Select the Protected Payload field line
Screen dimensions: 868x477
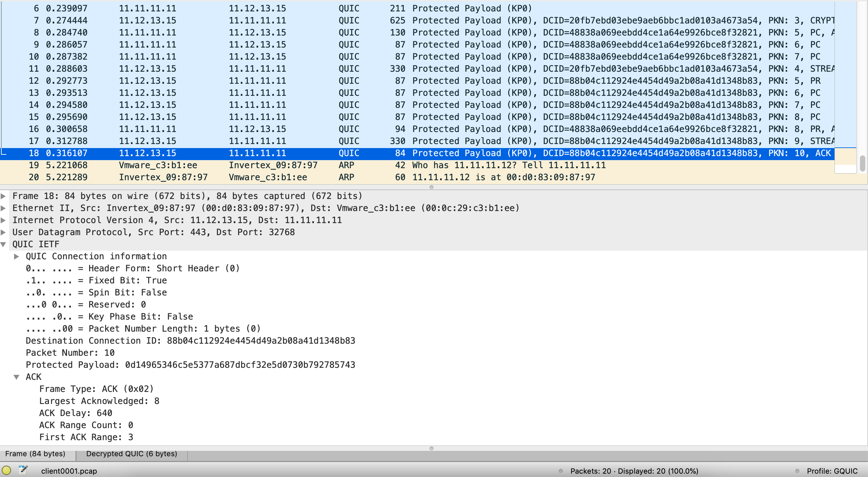coord(190,365)
